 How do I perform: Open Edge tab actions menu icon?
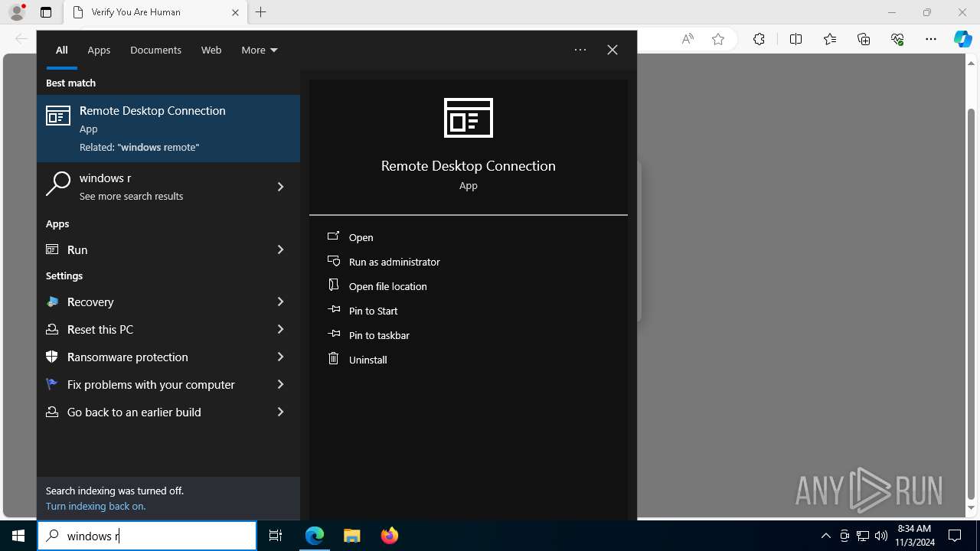coord(46,12)
